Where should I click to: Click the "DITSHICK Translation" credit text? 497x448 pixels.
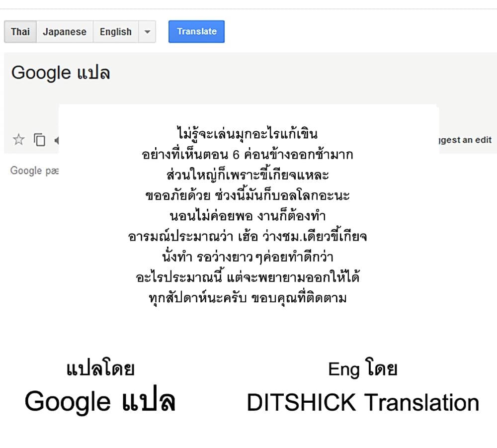tap(363, 403)
